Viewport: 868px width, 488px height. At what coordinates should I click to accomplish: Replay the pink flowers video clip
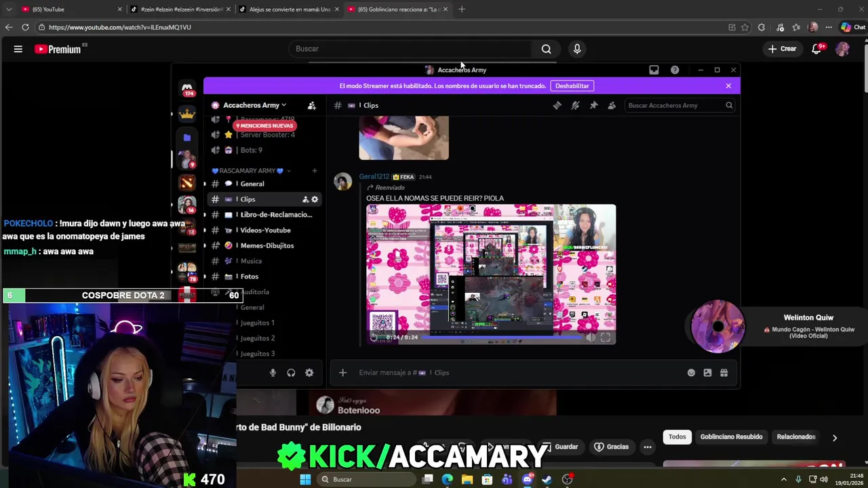pyautogui.click(x=374, y=337)
